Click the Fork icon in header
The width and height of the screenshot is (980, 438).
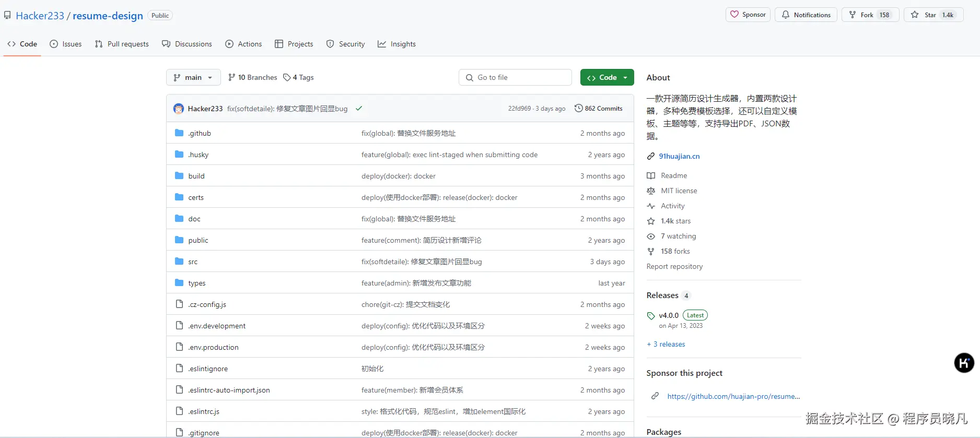click(x=853, y=15)
